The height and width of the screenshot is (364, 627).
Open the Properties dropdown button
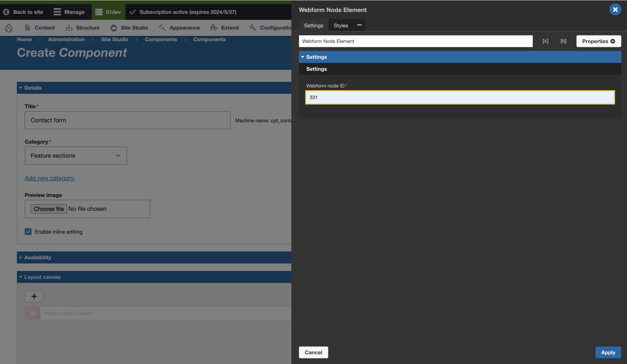(x=598, y=41)
